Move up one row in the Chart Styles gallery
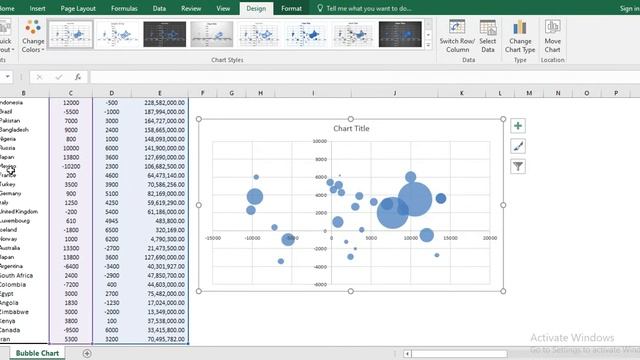Viewport: 640px width, 360px height. click(428, 24)
